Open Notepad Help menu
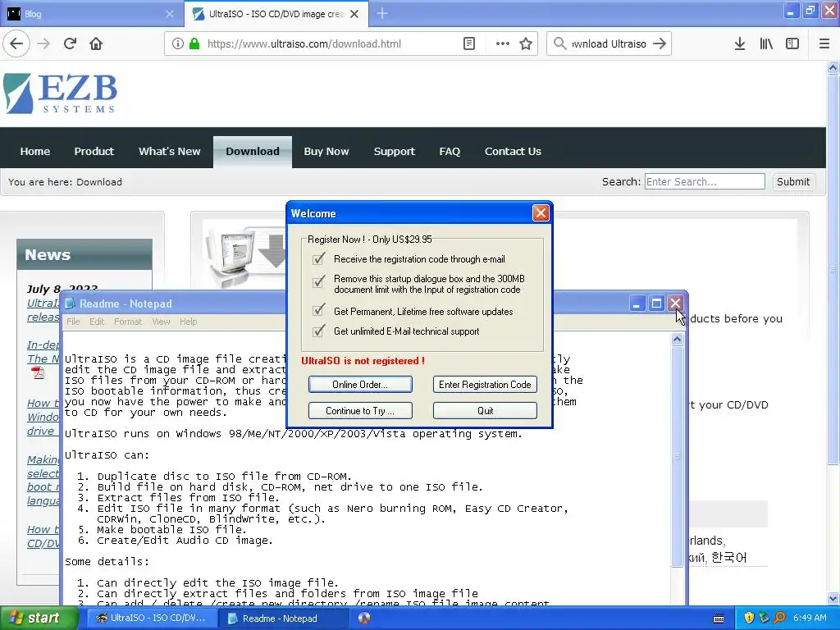This screenshot has width=840, height=630. [188, 322]
